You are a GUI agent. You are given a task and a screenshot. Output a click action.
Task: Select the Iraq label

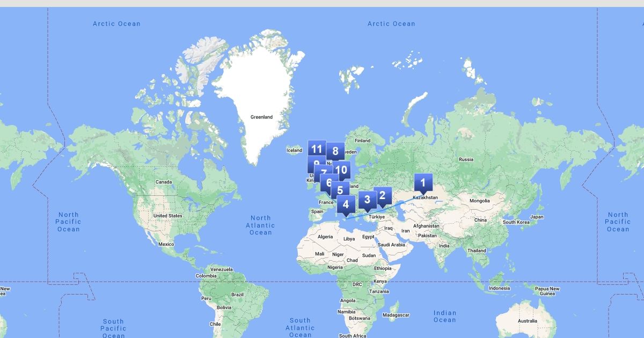coord(389,228)
